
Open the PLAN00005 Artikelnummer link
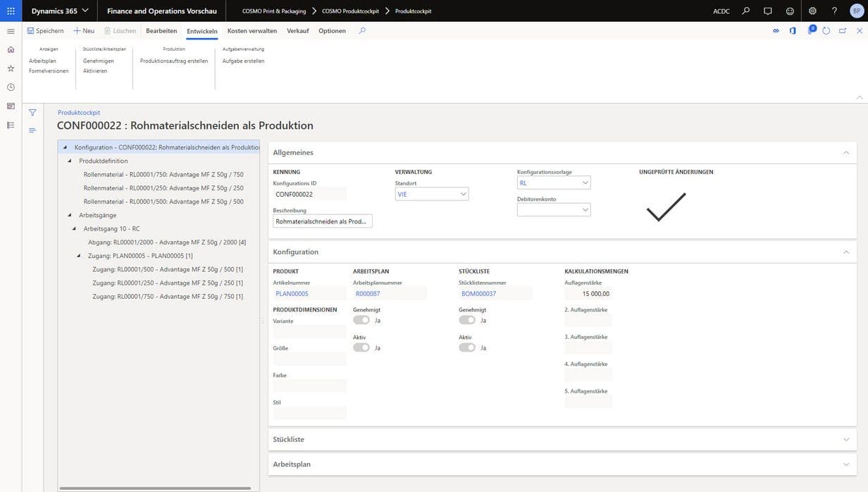click(x=292, y=293)
